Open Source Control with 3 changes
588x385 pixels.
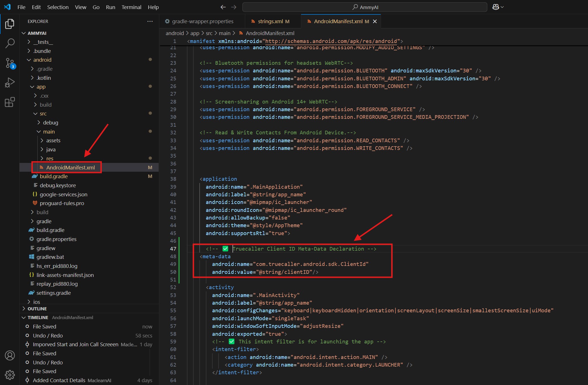point(10,63)
